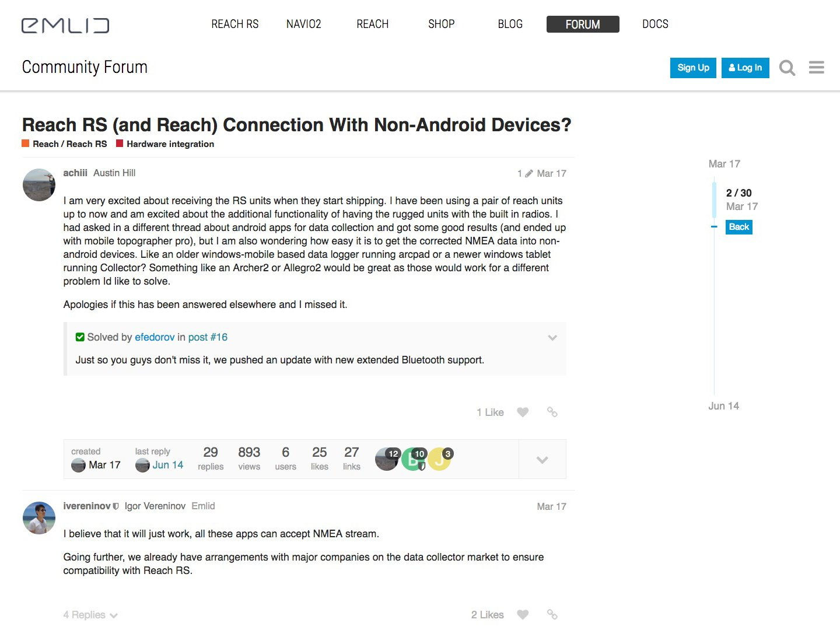
Task: Open efedorov's profile link
Action: [155, 337]
